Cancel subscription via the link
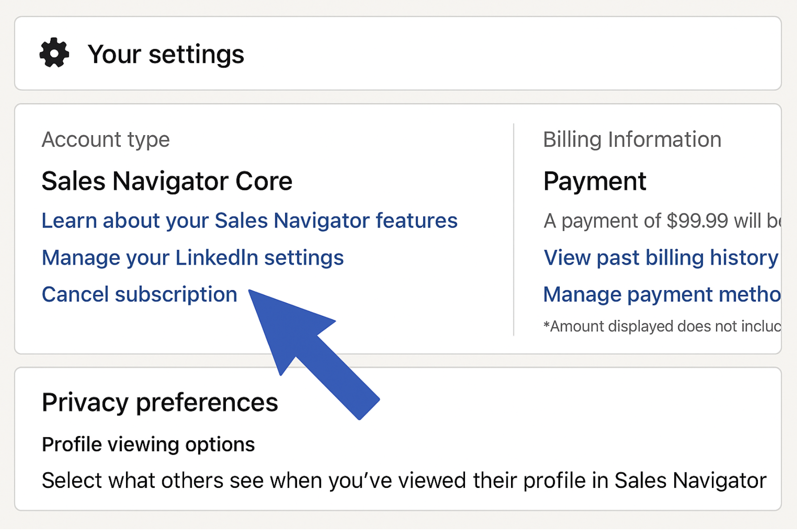 [139, 294]
